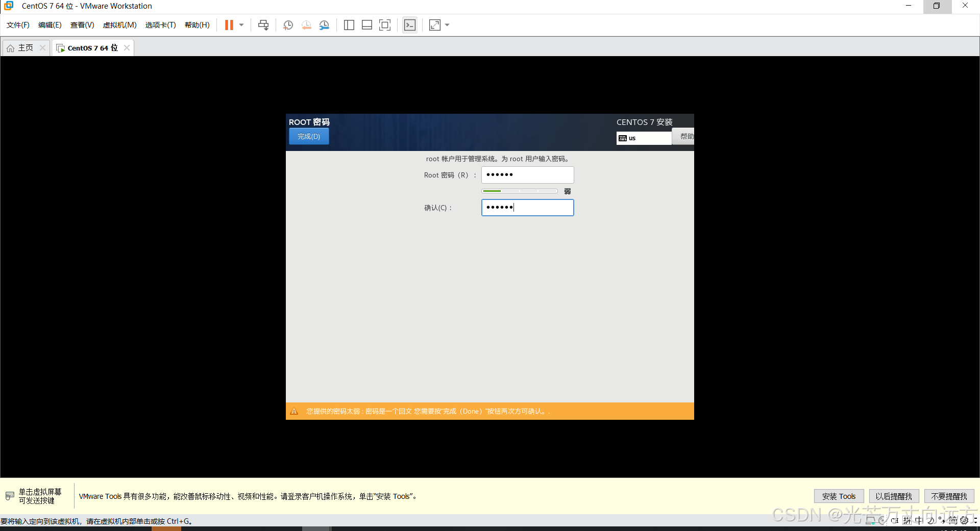Click the ROOT 密码 heading

pos(309,122)
